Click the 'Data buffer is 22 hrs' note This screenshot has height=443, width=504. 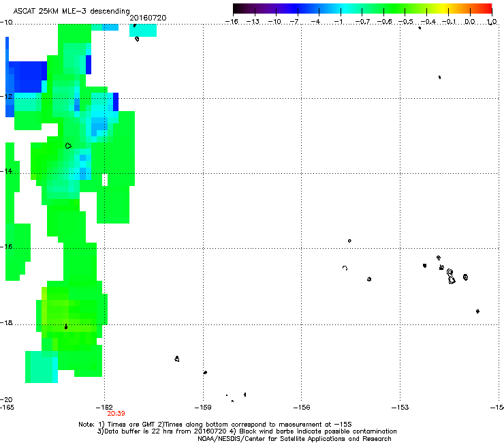(x=247, y=431)
